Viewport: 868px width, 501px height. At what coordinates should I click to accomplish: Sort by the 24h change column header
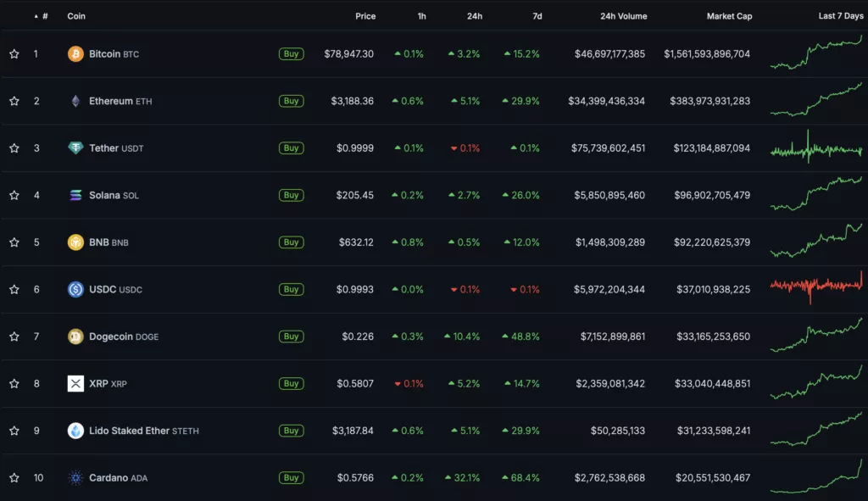point(475,16)
